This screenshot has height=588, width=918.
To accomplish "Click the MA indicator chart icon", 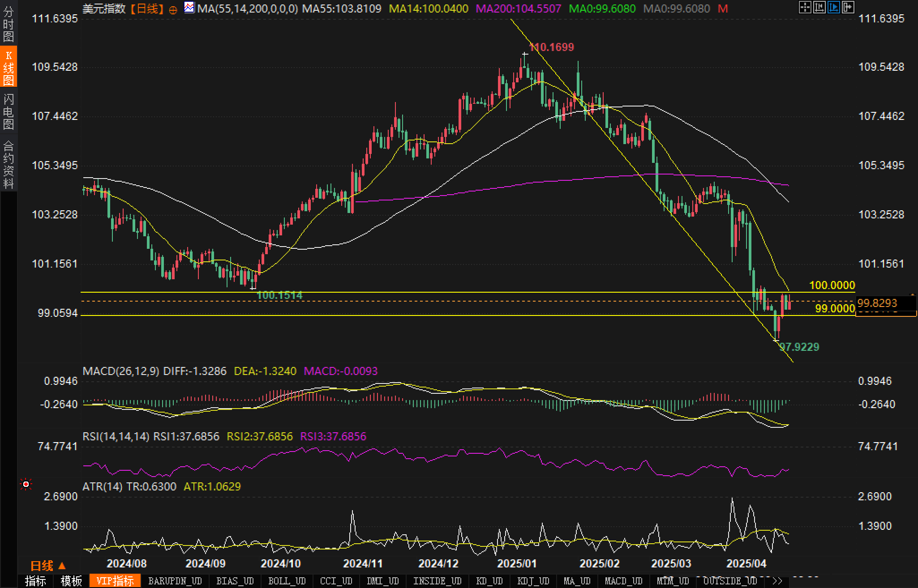I will pyautogui.click(x=189, y=8).
